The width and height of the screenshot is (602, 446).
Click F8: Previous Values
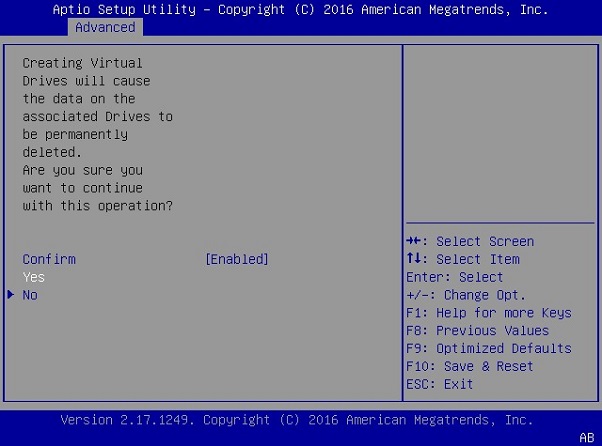(477, 331)
